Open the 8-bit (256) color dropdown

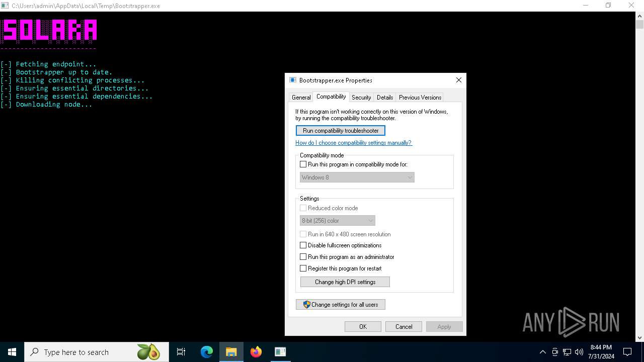point(338,221)
